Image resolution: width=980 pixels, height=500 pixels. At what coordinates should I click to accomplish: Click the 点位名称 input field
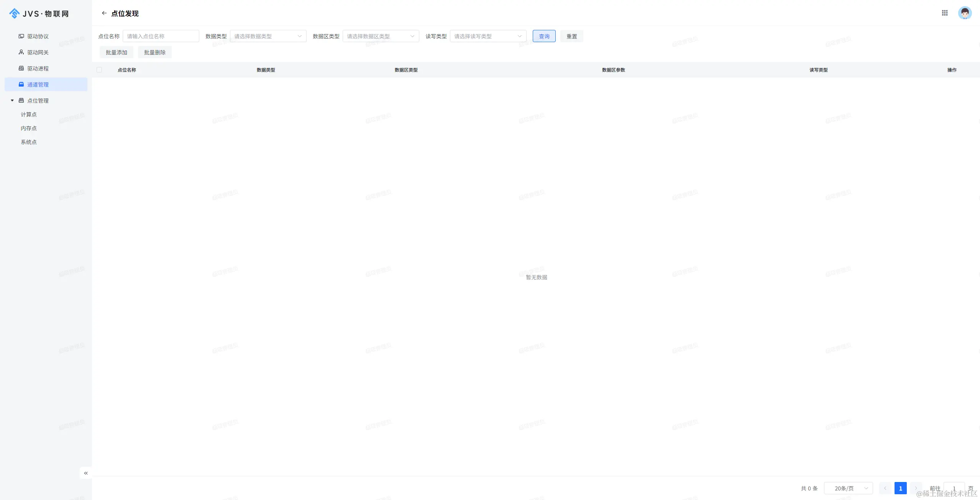click(x=161, y=36)
